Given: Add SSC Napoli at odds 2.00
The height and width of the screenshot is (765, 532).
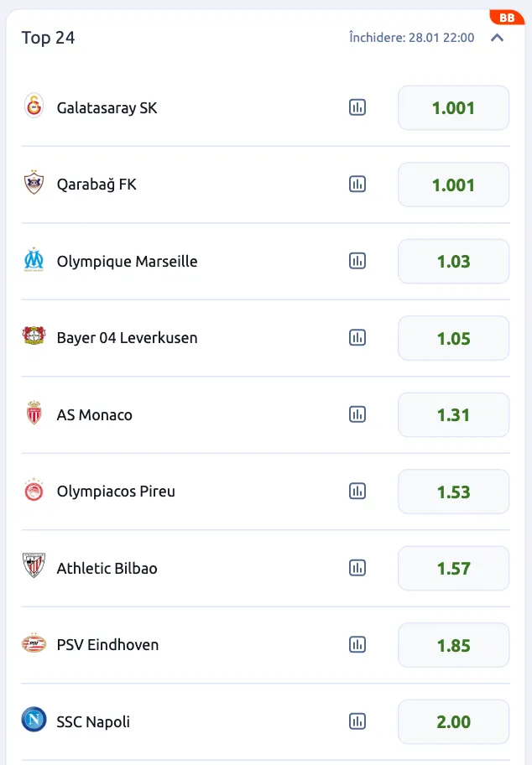Looking at the screenshot, I should [x=453, y=721].
